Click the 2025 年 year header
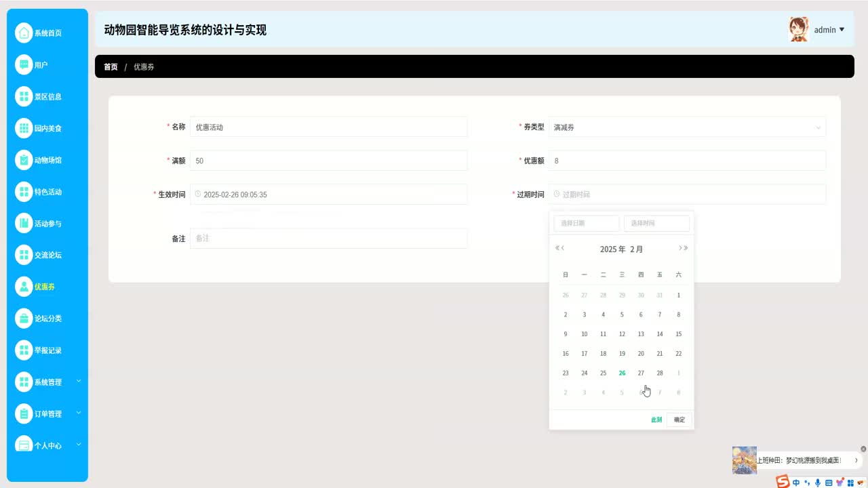 (x=612, y=249)
